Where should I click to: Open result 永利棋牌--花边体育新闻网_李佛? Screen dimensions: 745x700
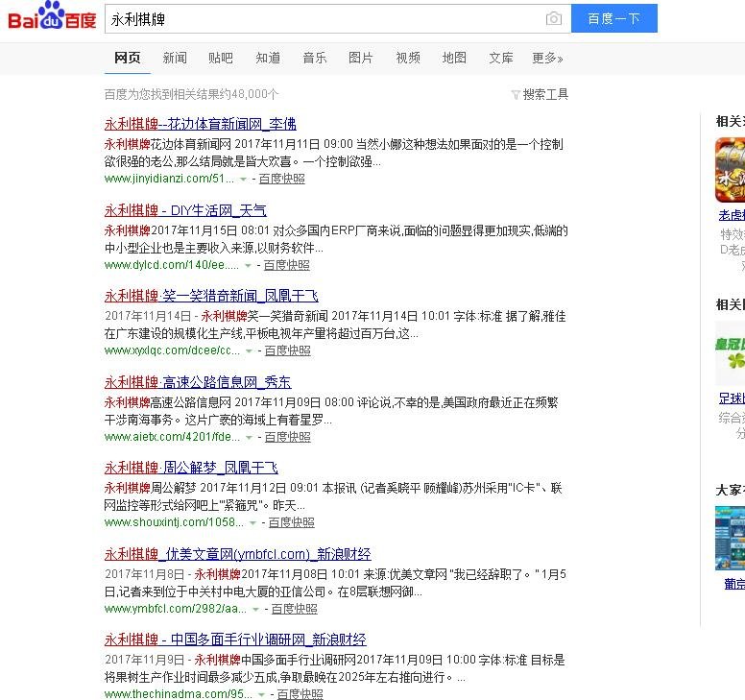(x=200, y=124)
